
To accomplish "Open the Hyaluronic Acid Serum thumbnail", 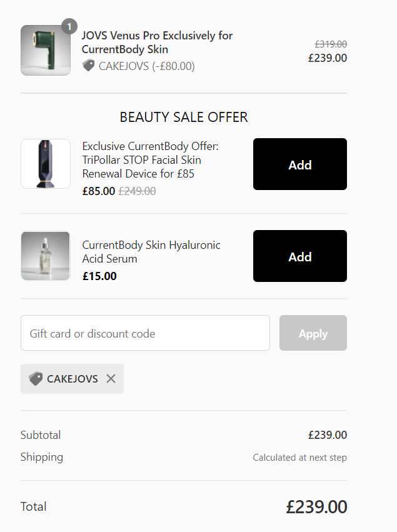I will [46, 256].
